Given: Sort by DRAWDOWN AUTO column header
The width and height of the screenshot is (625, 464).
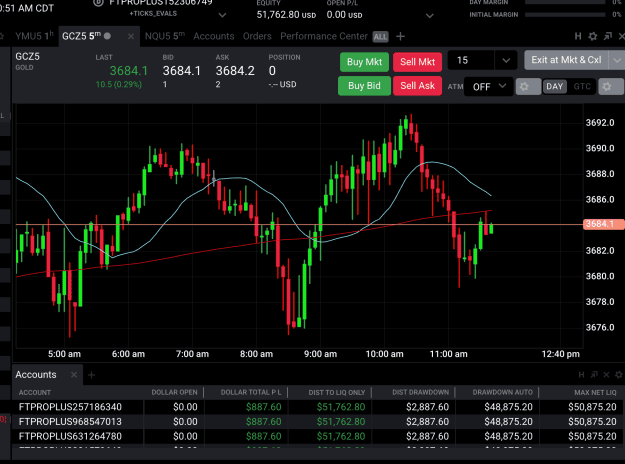Looking at the screenshot, I should click(502, 392).
